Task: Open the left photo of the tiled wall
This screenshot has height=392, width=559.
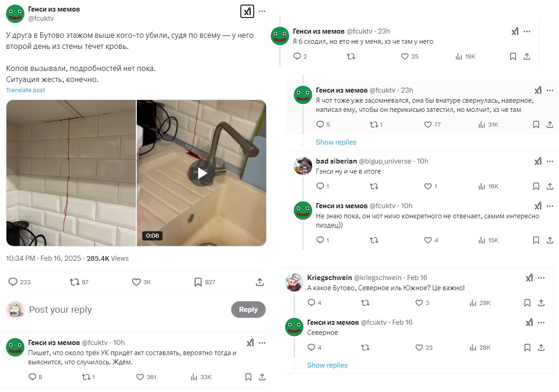Action: tap(71, 173)
